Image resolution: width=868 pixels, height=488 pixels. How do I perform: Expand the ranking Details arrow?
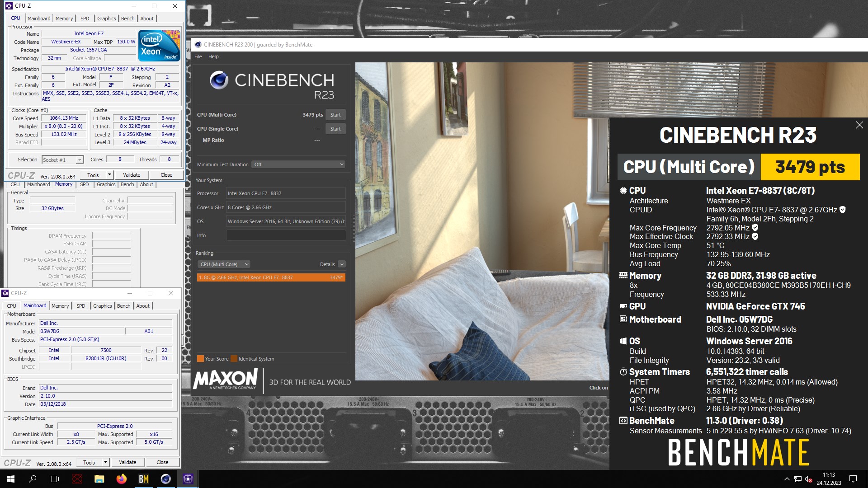point(342,264)
